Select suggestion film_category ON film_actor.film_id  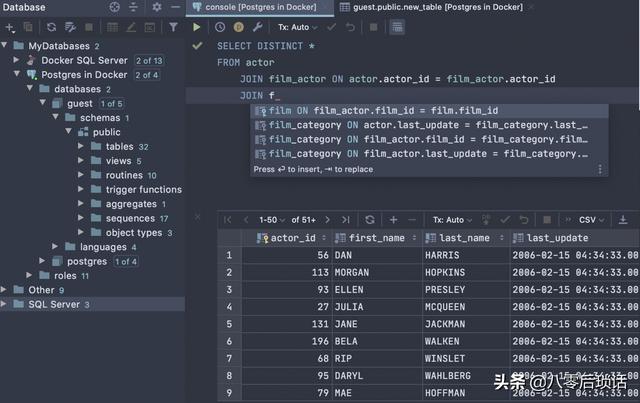(x=429, y=139)
